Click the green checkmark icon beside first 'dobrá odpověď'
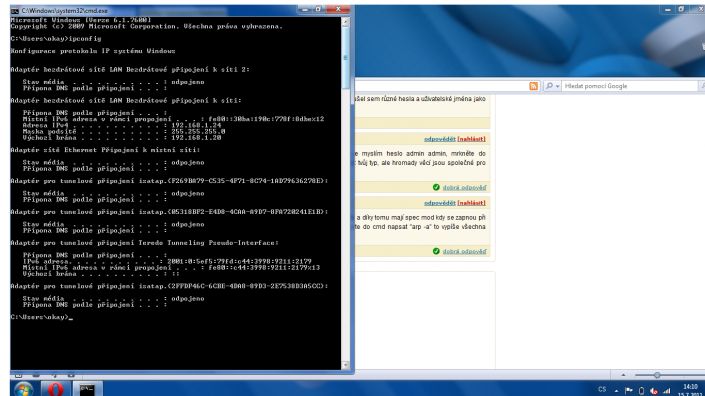 [x=436, y=187]
